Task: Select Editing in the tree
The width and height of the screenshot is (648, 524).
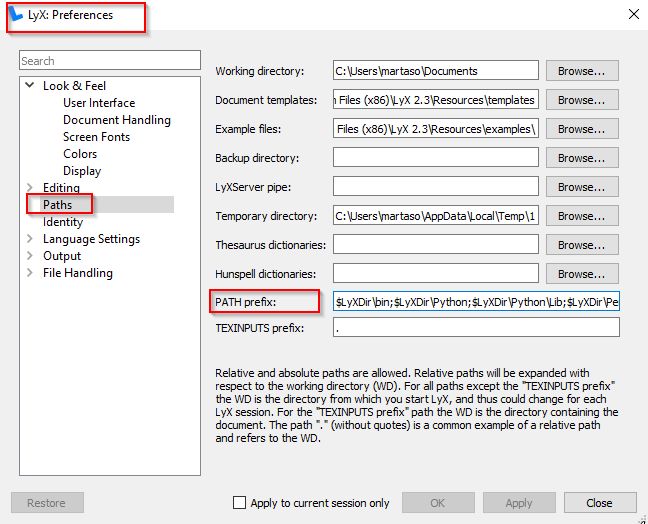Action: [61, 188]
